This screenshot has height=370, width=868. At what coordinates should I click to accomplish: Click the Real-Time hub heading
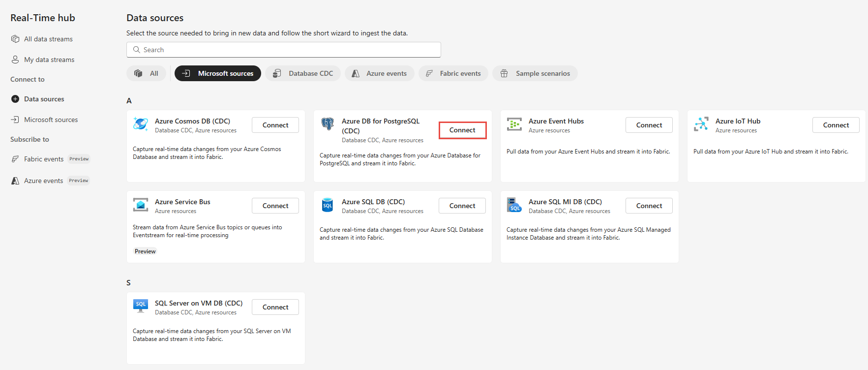click(43, 18)
